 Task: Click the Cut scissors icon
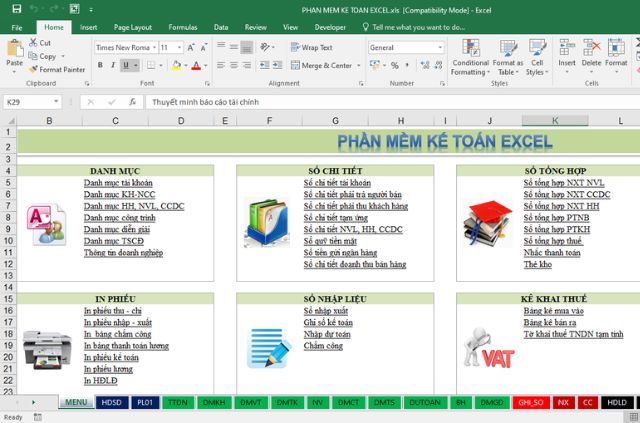click(x=33, y=42)
